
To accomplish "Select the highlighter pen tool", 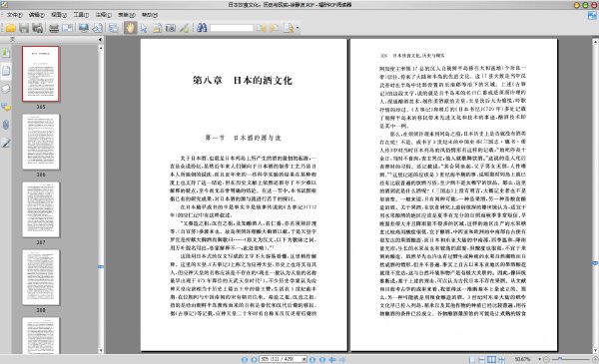I will pos(184,28).
